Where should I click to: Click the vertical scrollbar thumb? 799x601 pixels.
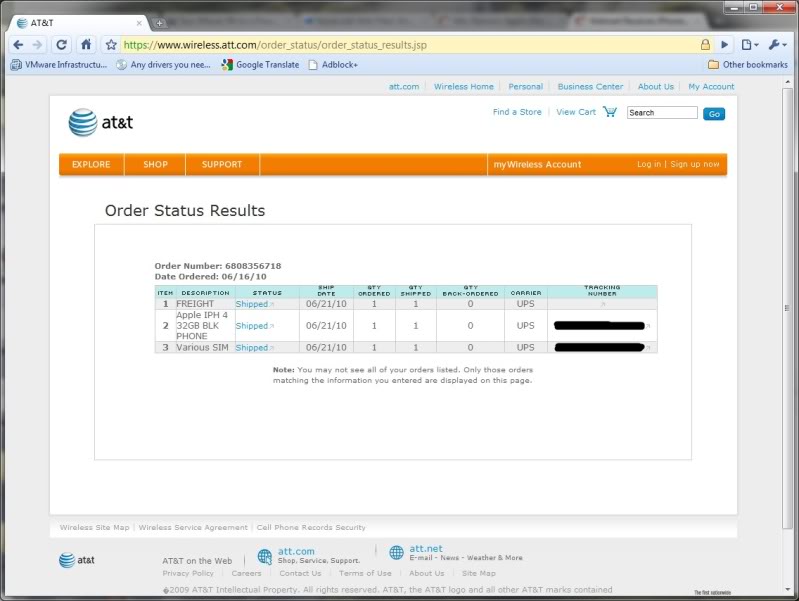(x=787, y=308)
